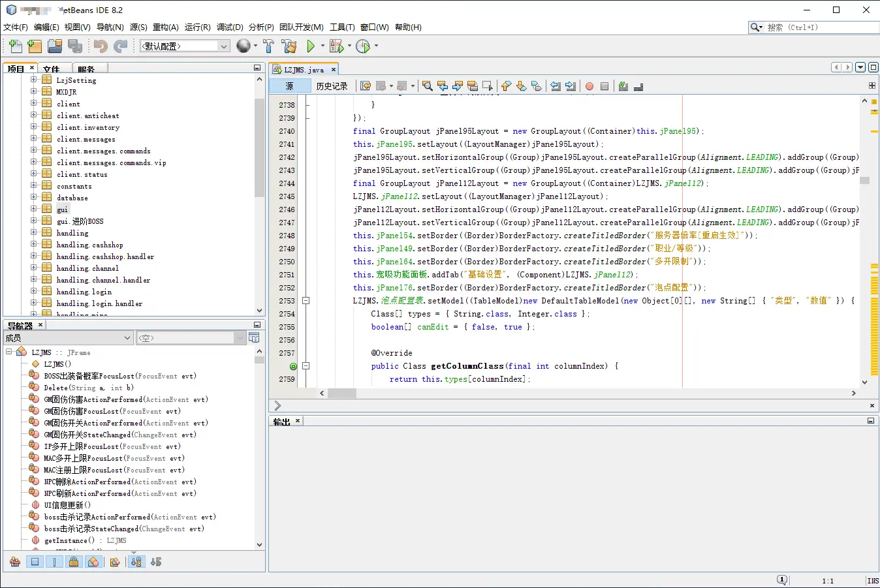The image size is (880, 588).
Task: Toggle Show Static Members filter in Navigator
Action: tap(55, 562)
